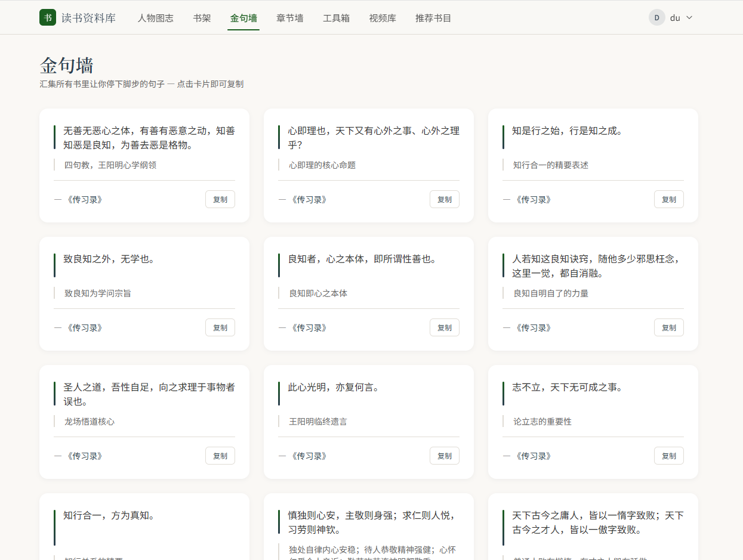The height and width of the screenshot is (560, 743).
Task: Open the 推荐书目 tab
Action: (433, 18)
